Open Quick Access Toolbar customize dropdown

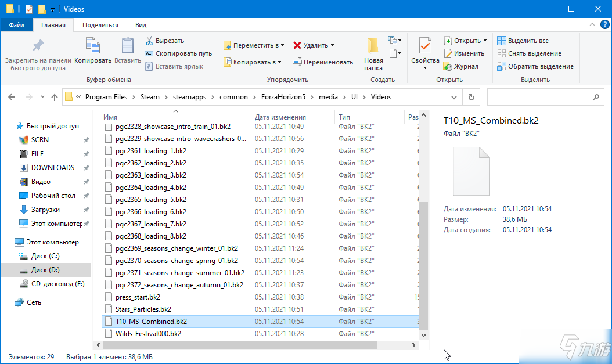(52, 9)
